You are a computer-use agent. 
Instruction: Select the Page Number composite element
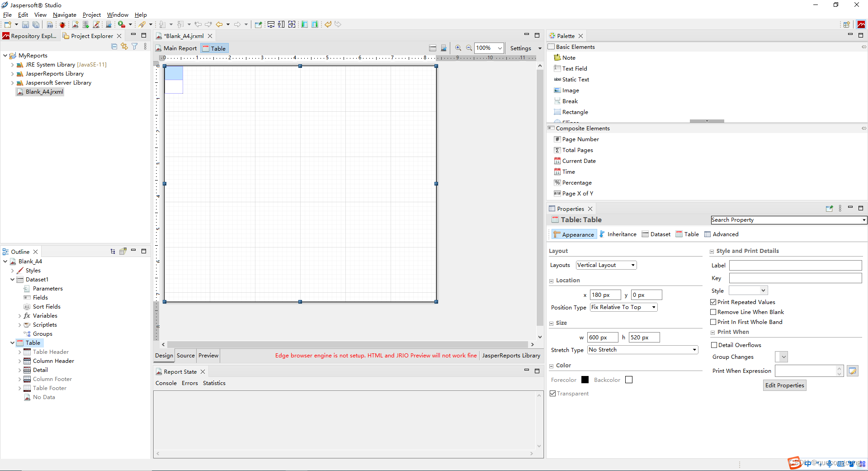[576, 139]
